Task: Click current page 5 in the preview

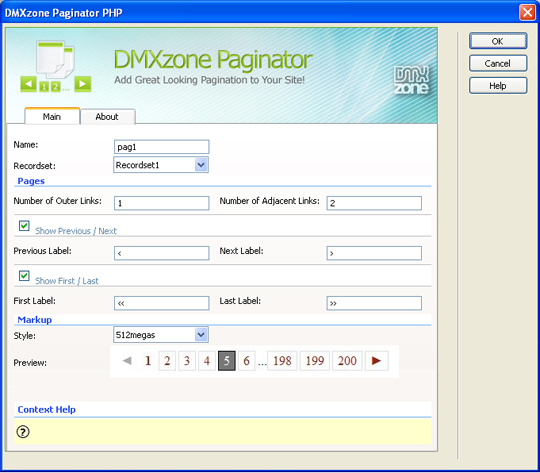Action: [x=227, y=361]
